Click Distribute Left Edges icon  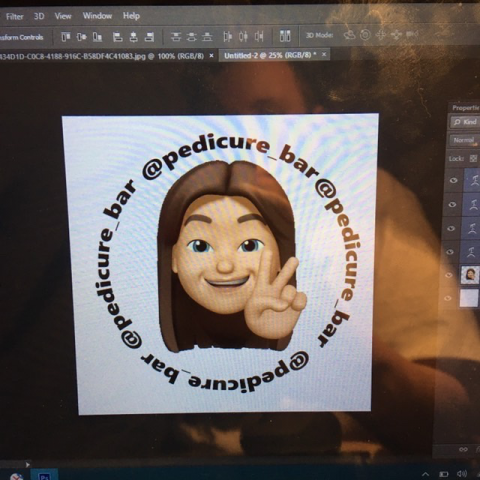pos(228,36)
